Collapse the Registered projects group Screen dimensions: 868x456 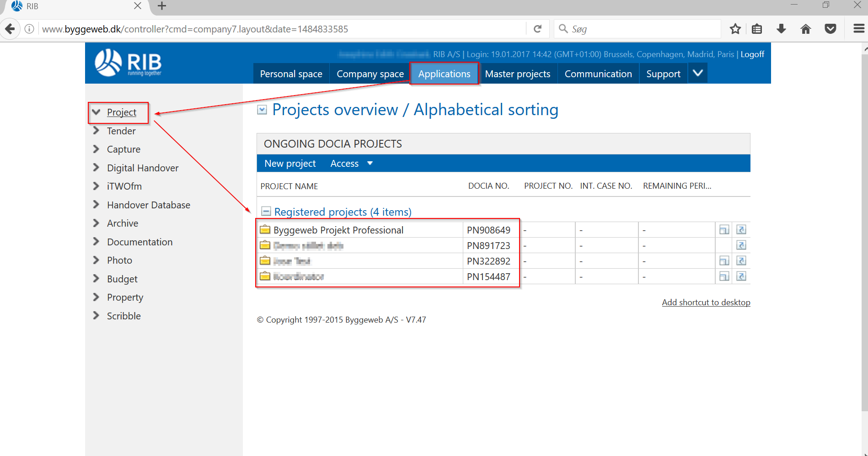(x=266, y=212)
